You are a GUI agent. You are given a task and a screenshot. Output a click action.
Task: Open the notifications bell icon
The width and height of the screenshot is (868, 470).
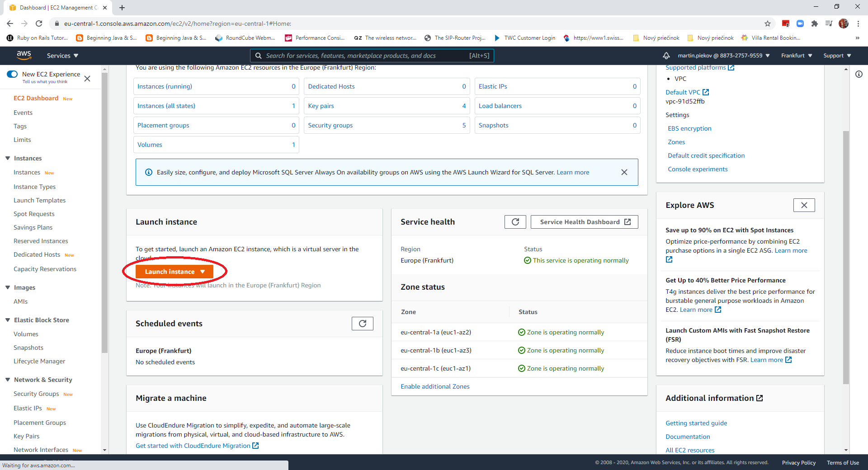[666, 56]
